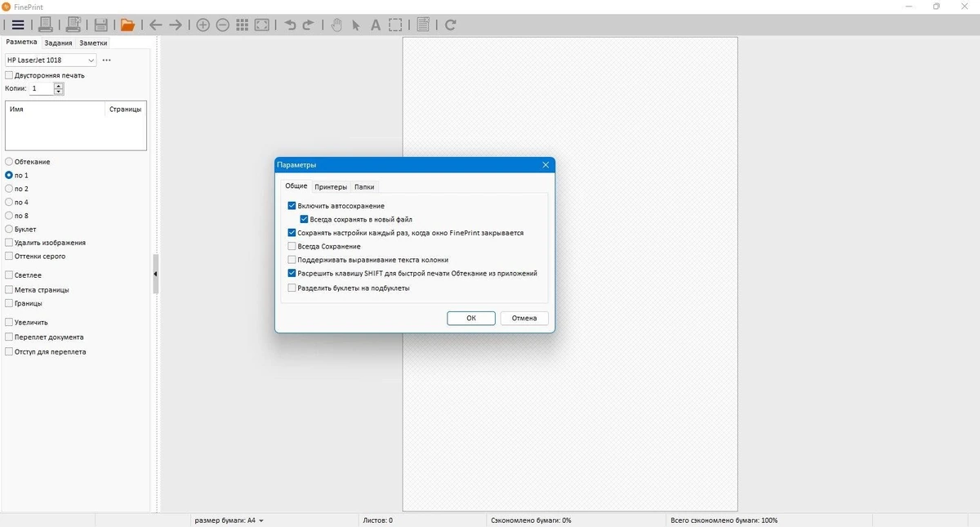Enable Разделить буклеты на подбуклеты
The image size is (980, 527).
click(292, 288)
